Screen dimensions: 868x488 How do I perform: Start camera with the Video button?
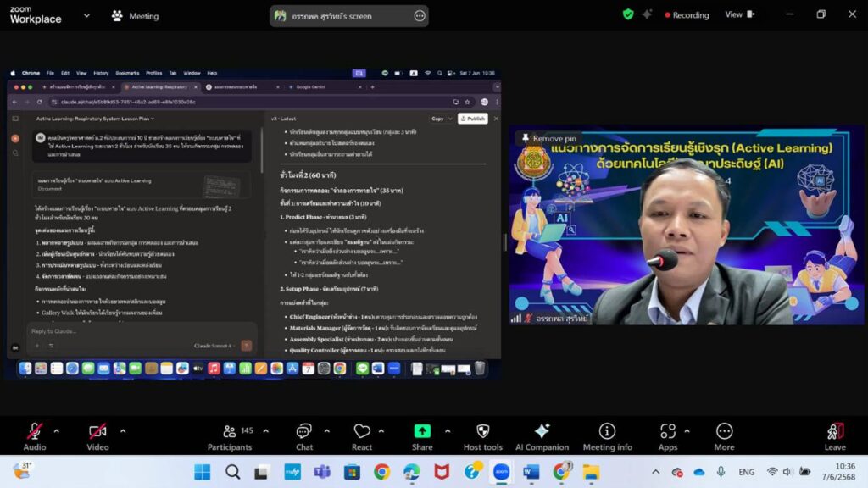(97, 435)
